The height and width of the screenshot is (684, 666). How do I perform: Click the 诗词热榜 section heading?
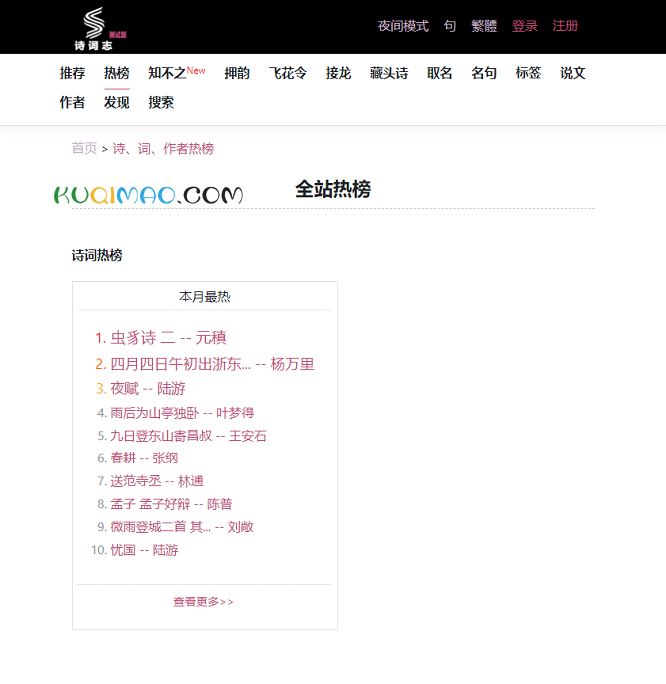coord(97,255)
